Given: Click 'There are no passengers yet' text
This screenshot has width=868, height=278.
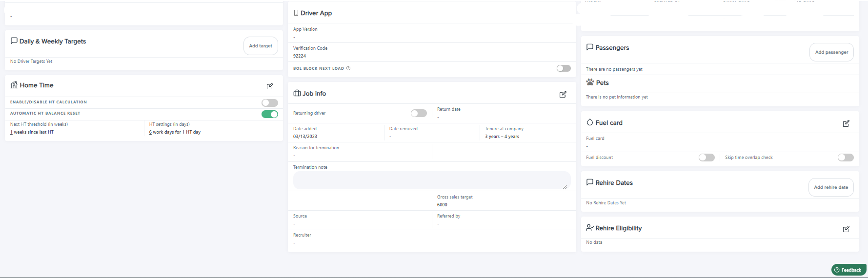Looking at the screenshot, I should 614,69.
